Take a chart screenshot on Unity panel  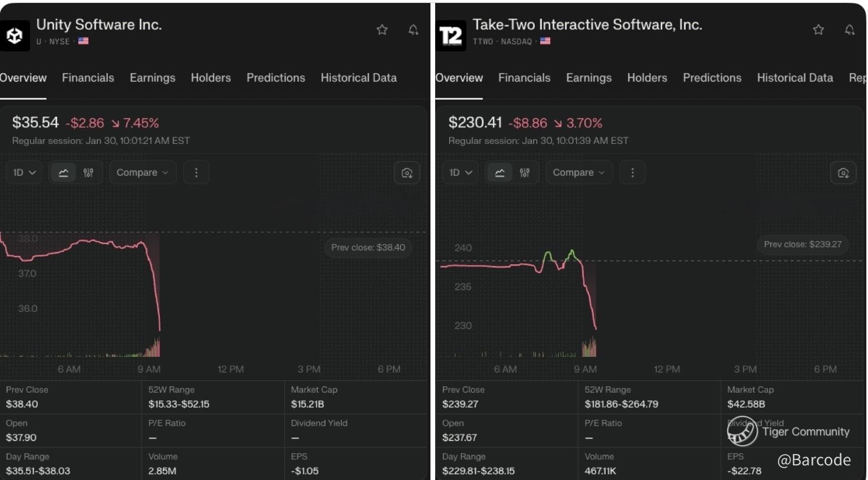(x=407, y=173)
